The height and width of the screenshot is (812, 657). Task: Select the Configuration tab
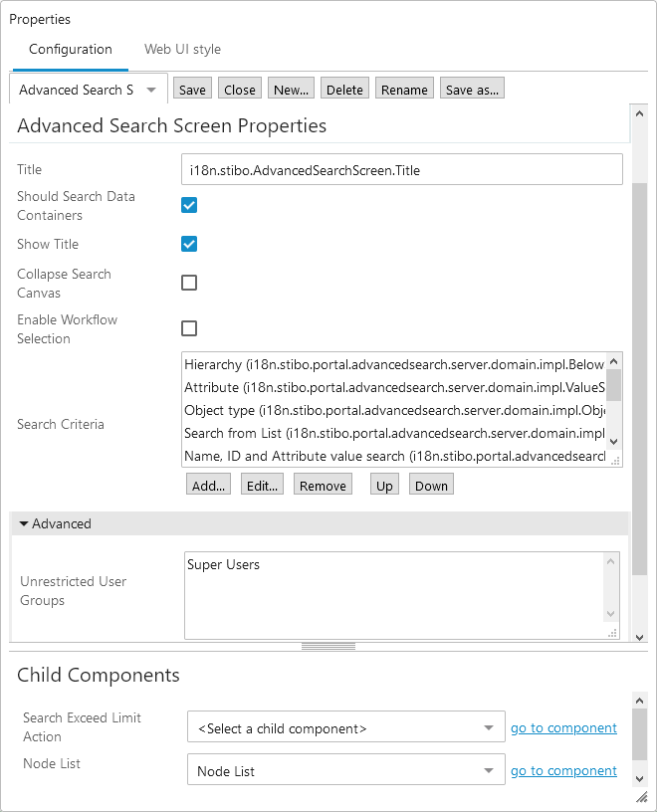pyautogui.click(x=70, y=49)
